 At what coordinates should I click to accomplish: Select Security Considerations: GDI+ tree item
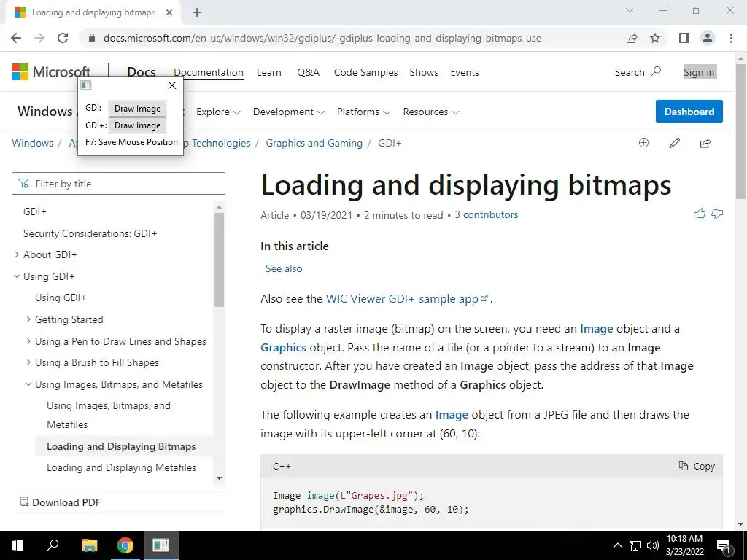pos(90,233)
